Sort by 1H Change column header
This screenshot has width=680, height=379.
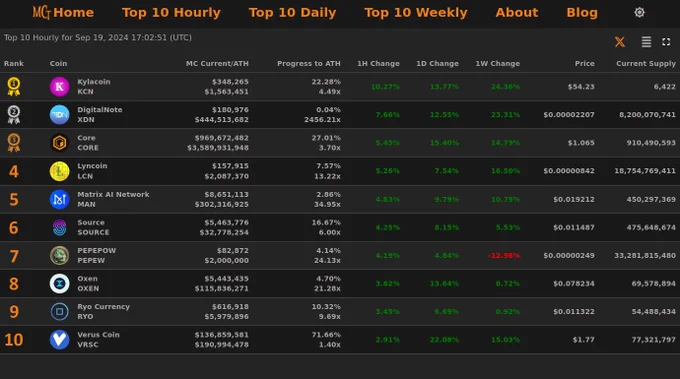point(378,63)
